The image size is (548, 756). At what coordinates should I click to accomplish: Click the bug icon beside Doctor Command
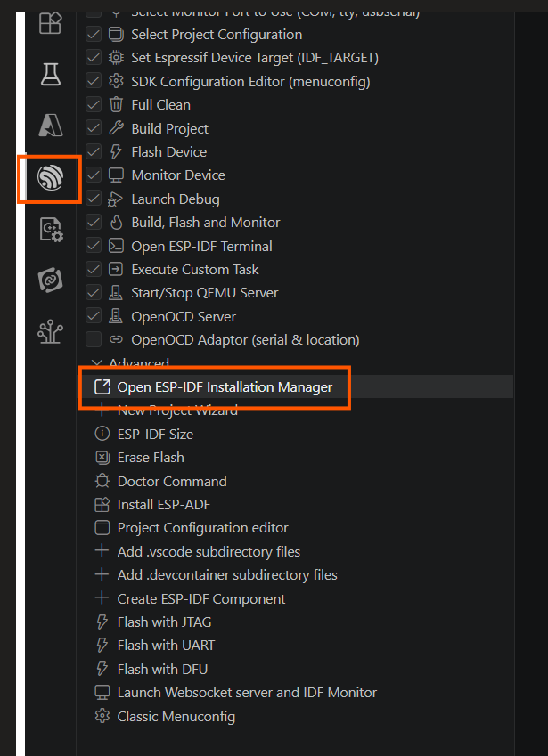(x=102, y=481)
